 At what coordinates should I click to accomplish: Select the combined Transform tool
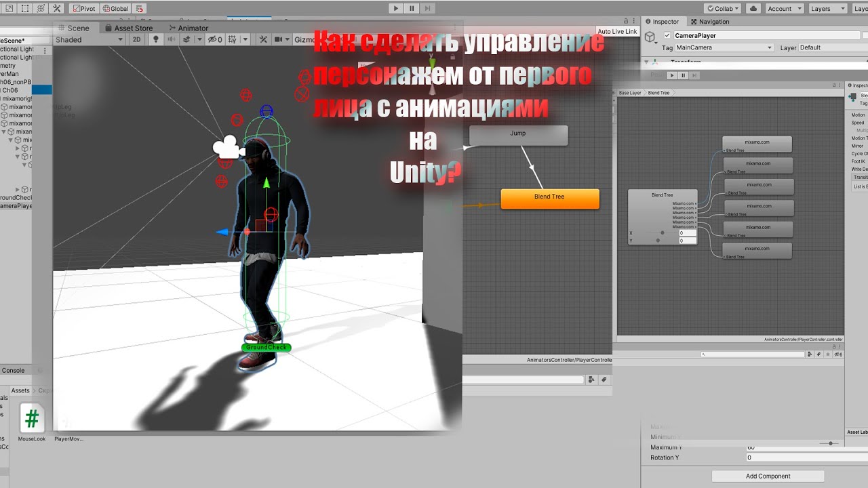(41, 9)
